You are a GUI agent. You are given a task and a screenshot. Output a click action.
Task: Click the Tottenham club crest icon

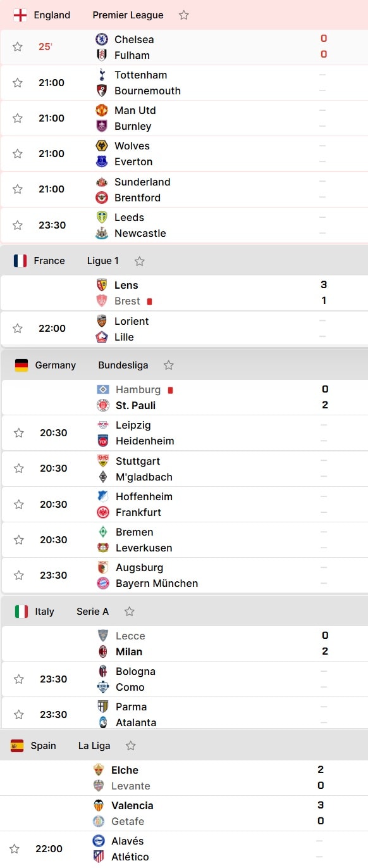point(102,75)
